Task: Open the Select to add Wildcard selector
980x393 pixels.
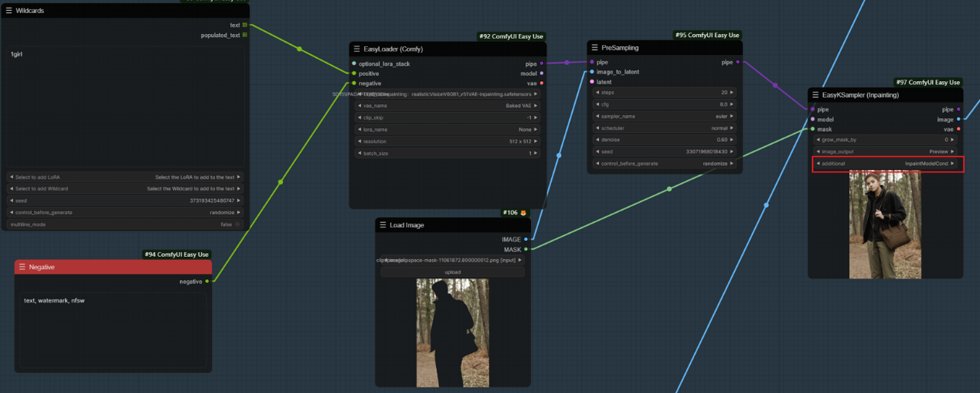Action: click(125, 189)
